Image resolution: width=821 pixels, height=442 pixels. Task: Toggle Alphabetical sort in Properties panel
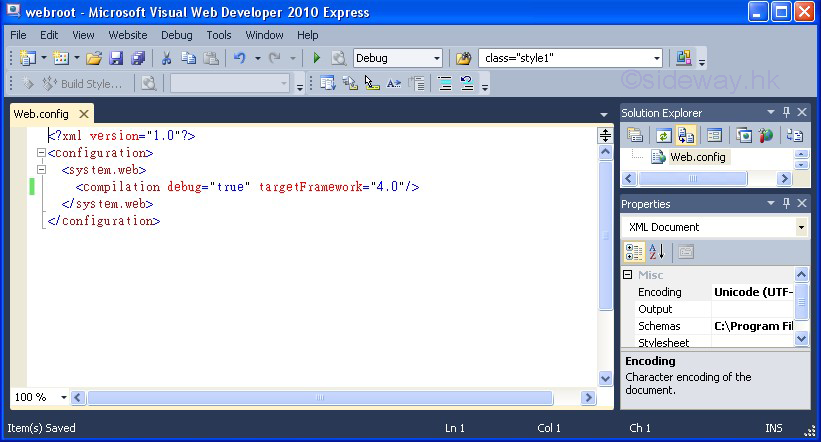(656, 252)
